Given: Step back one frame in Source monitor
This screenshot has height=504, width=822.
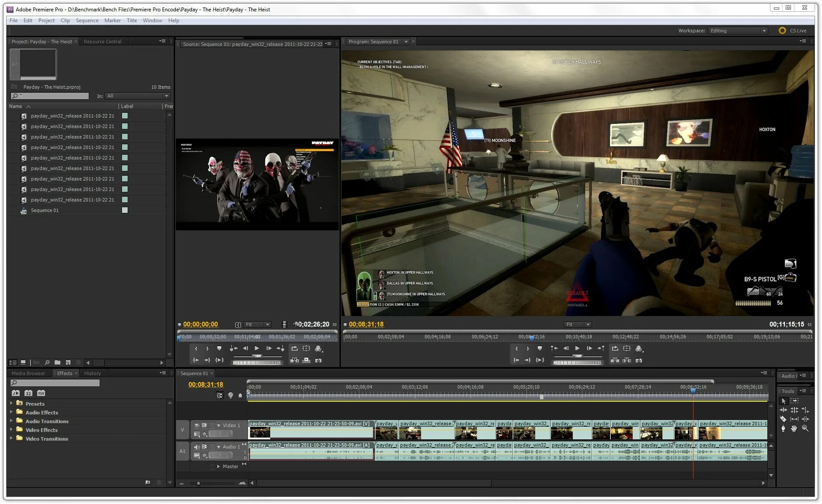Looking at the screenshot, I should coord(245,348).
